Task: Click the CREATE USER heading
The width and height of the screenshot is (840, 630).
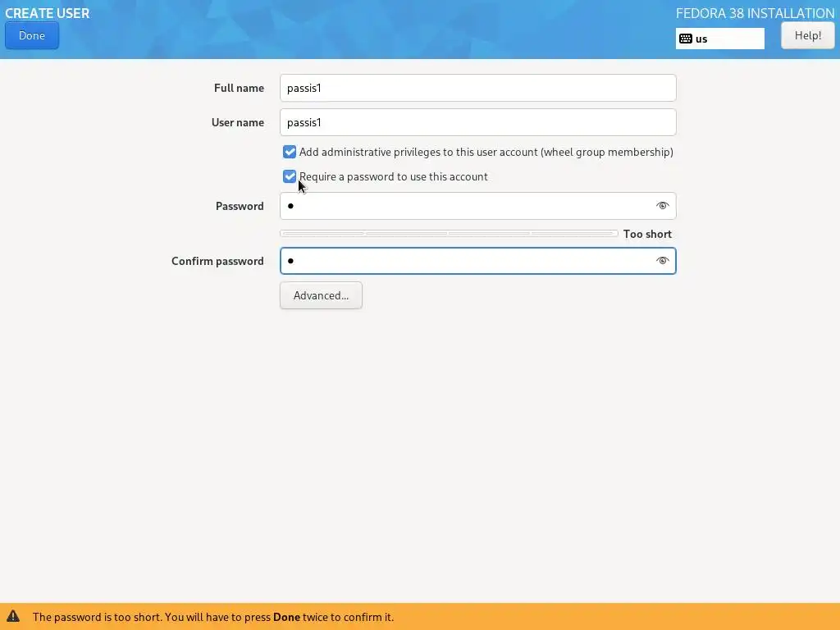Action: tap(47, 13)
